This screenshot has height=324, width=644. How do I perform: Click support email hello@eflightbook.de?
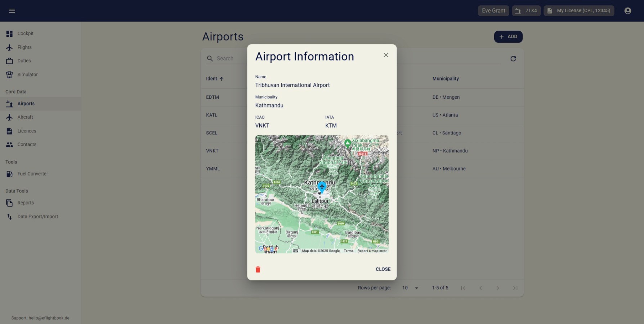[x=49, y=318]
